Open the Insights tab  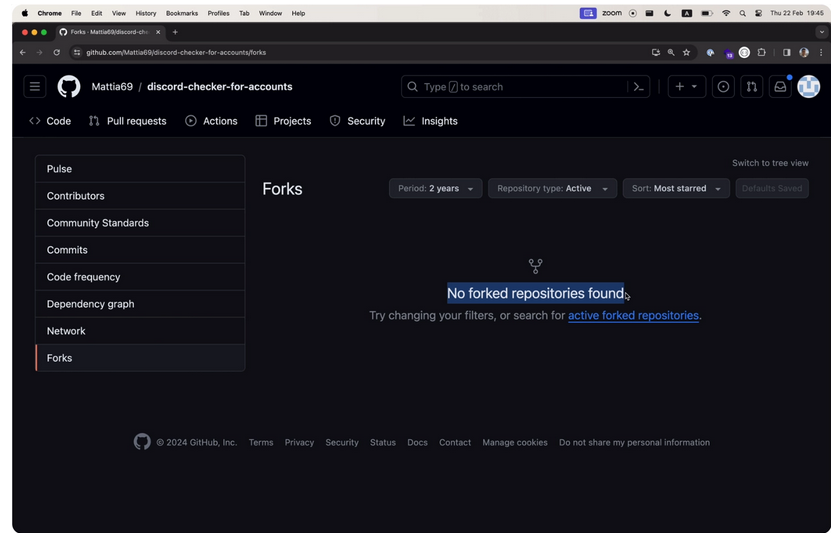(x=430, y=121)
